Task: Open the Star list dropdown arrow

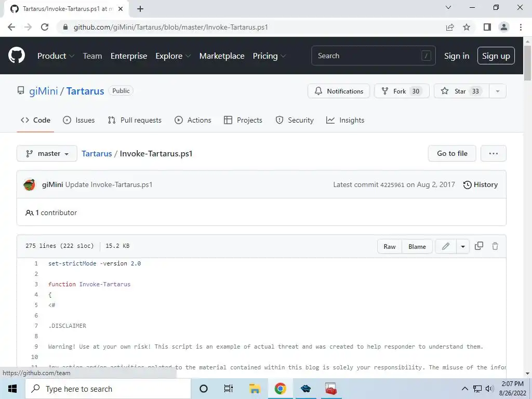Action: (497, 91)
